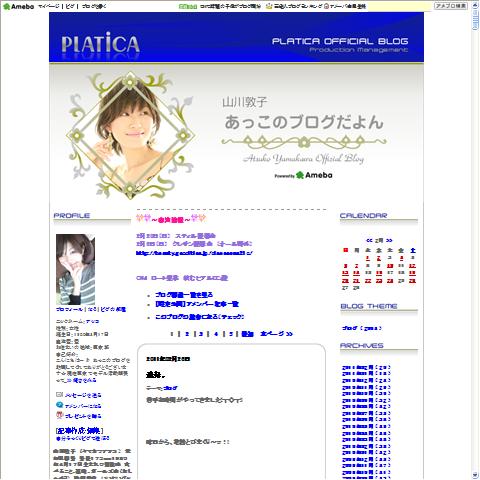Open the ブログ記事一覧を見る link

(x=184, y=295)
